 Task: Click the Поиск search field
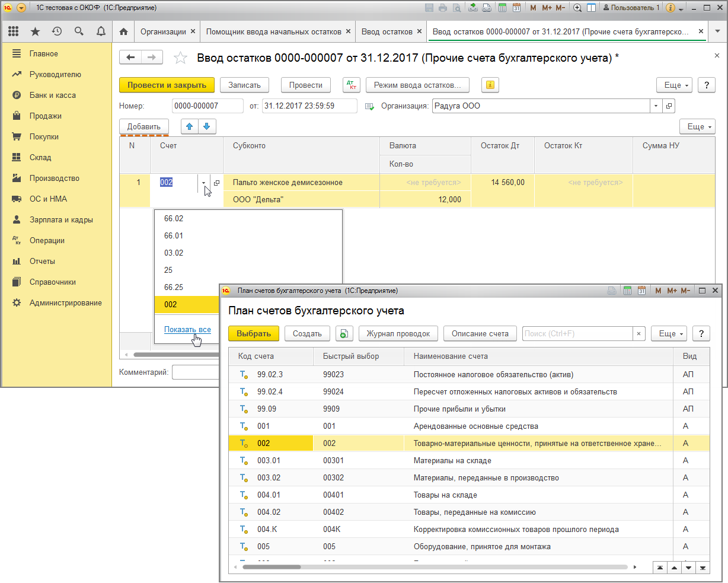pyautogui.click(x=578, y=333)
